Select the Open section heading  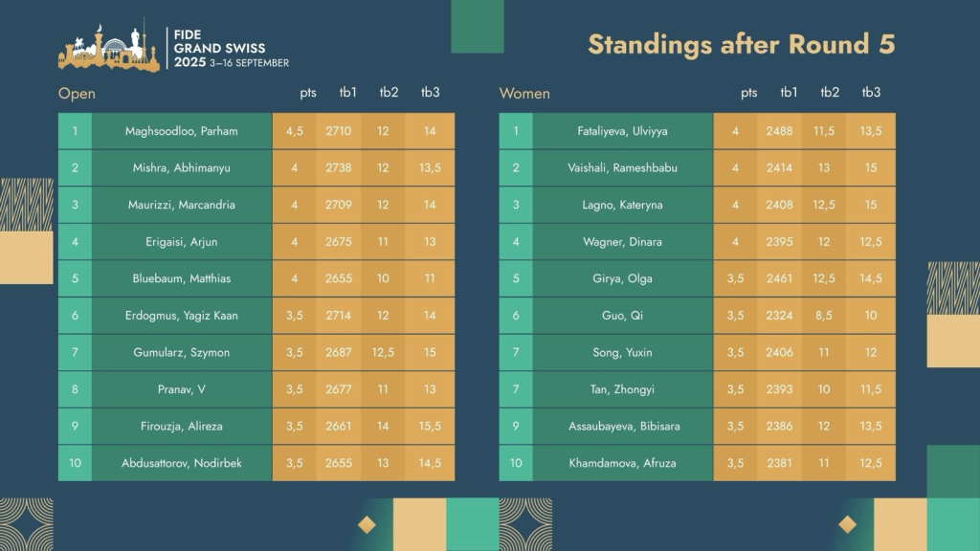[x=77, y=94]
